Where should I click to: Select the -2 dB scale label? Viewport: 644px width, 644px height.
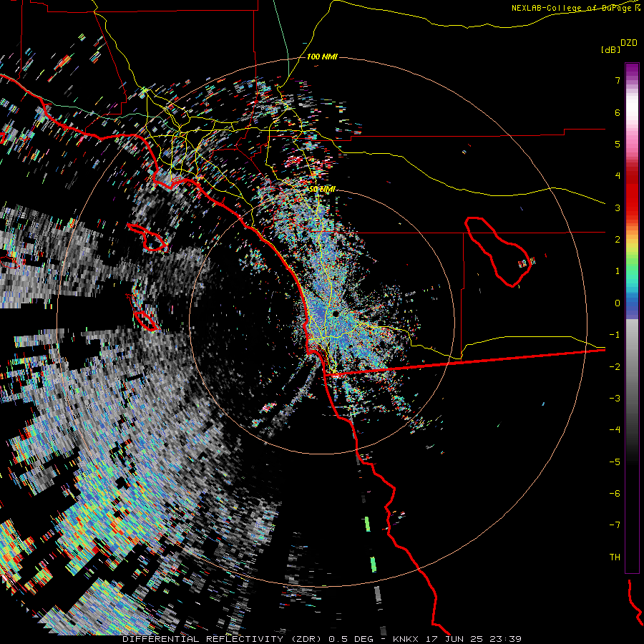[x=615, y=366]
